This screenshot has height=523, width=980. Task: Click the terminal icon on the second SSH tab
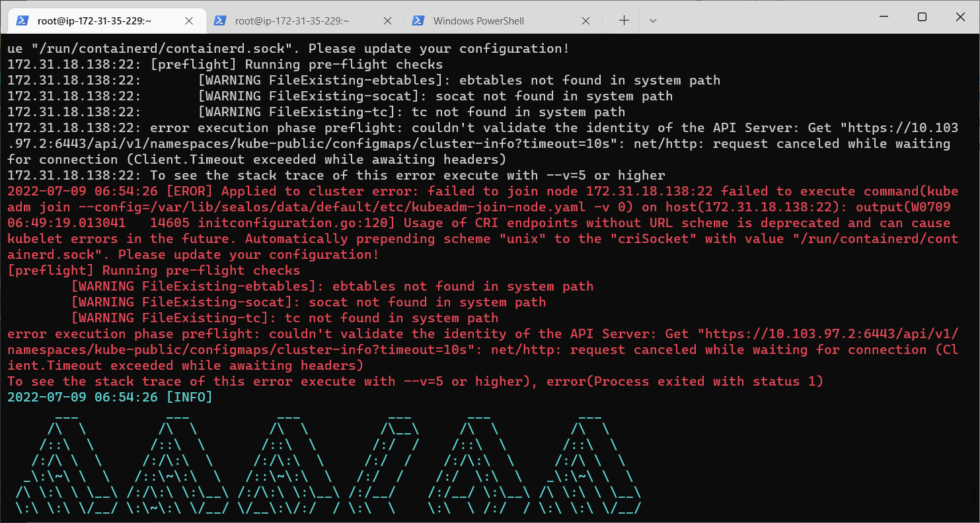(x=221, y=20)
